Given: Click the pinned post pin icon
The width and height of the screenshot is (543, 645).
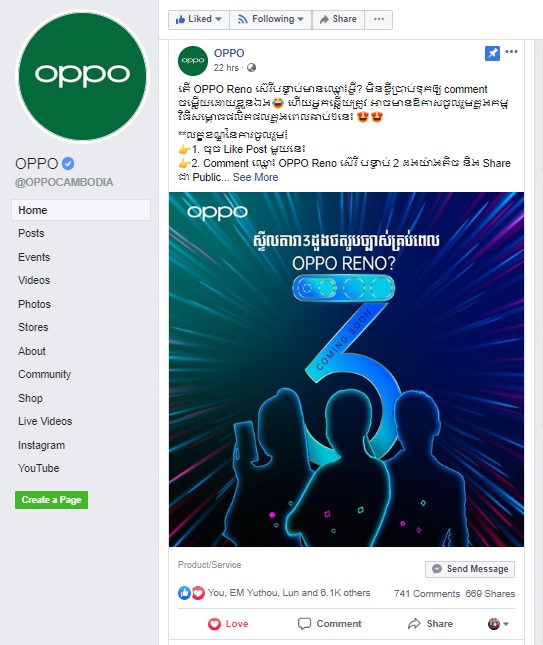Looking at the screenshot, I should [492, 53].
